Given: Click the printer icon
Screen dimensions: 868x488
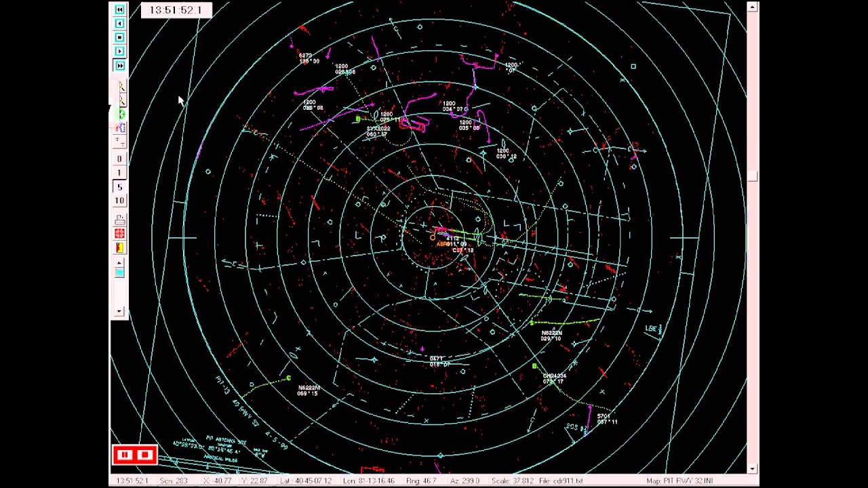Looking at the screenshot, I should tap(120, 220).
